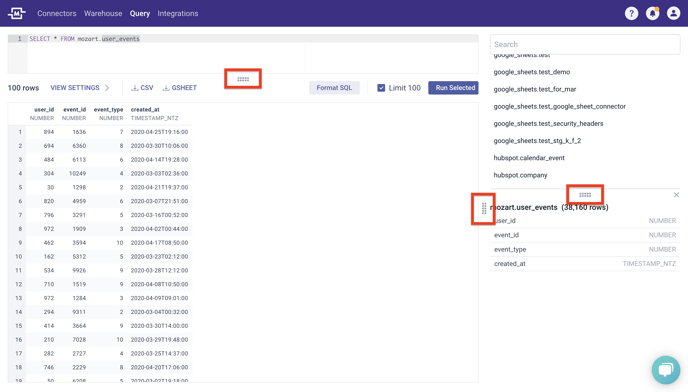
Task: Close the mozart.user_events table details panel
Action: 676,194
